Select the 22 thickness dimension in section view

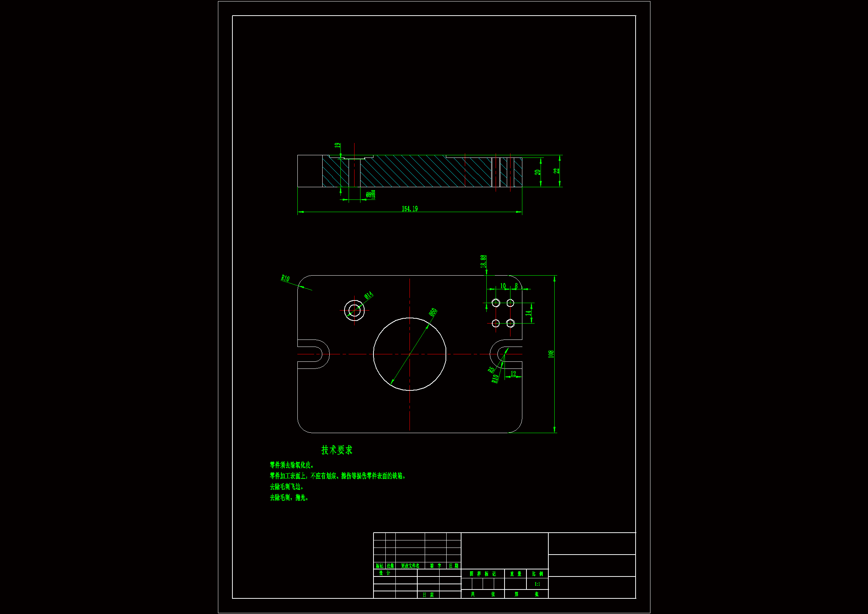[x=556, y=171]
